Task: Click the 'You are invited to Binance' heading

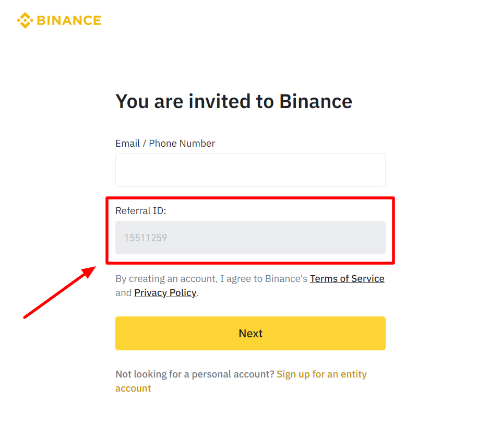Action: [234, 102]
